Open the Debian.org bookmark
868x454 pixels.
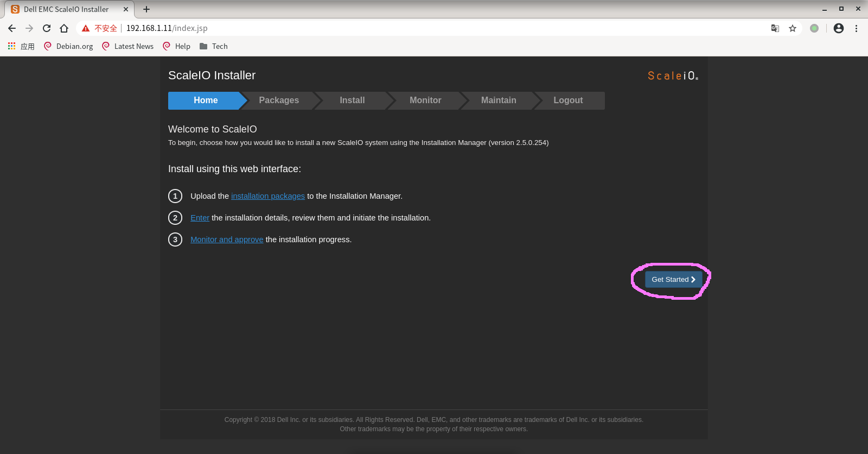[x=68, y=46]
